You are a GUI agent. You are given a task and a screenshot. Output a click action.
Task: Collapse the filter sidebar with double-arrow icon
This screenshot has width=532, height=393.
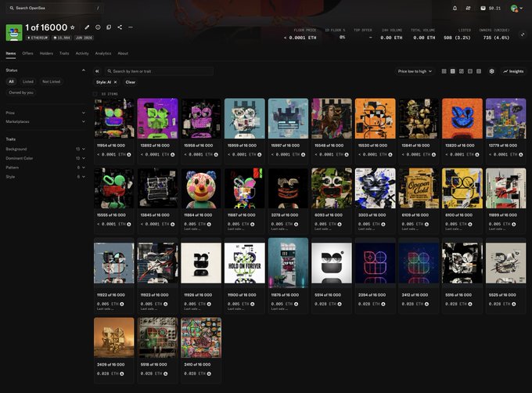click(x=97, y=71)
